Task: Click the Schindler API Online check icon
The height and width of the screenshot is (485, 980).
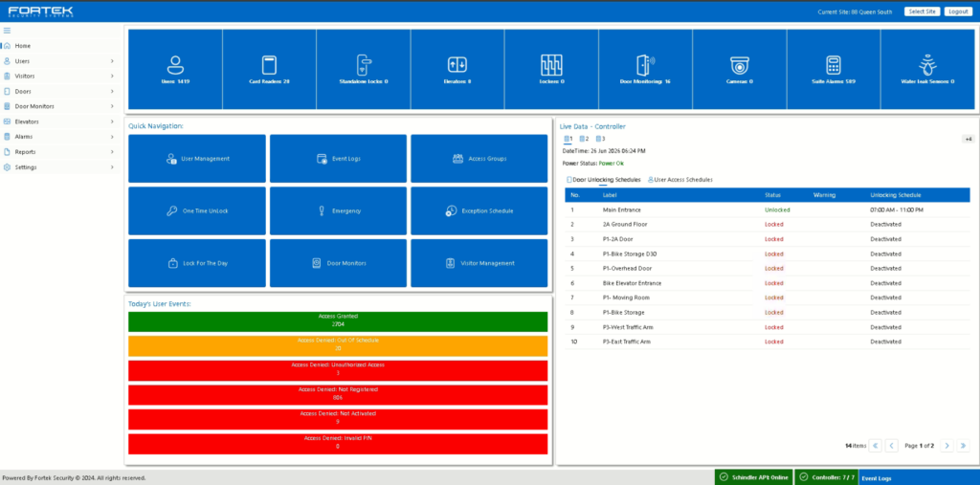Action: coord(724,477)
